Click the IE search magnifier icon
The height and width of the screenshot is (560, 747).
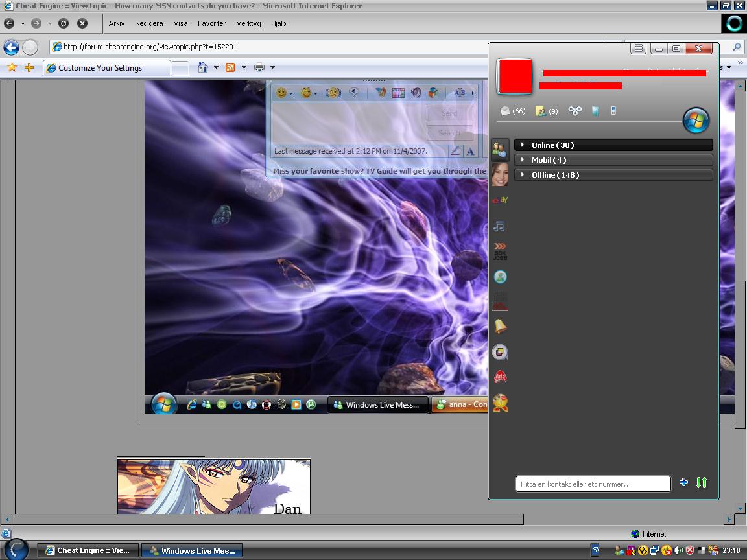737,47
